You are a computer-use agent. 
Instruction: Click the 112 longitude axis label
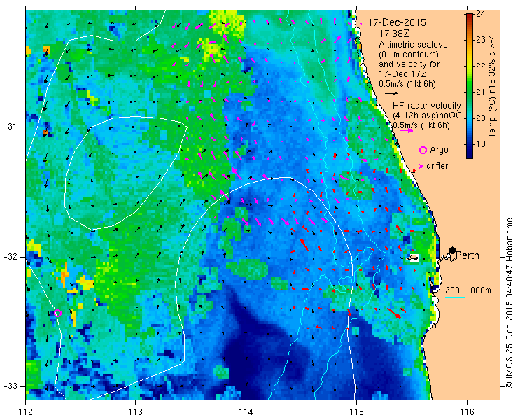click(26, 412)
